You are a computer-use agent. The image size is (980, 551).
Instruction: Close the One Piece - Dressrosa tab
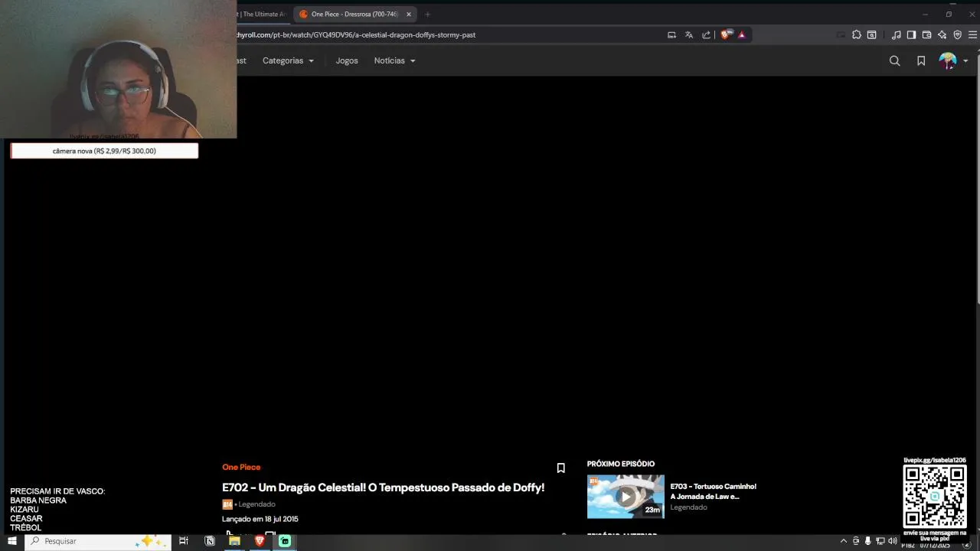click(409, 14)
